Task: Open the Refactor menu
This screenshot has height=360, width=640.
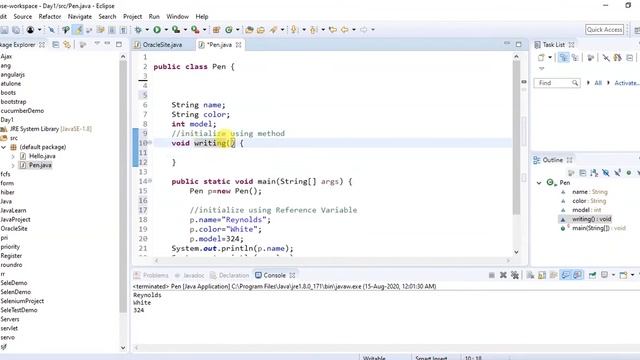Action: (50, 17)
